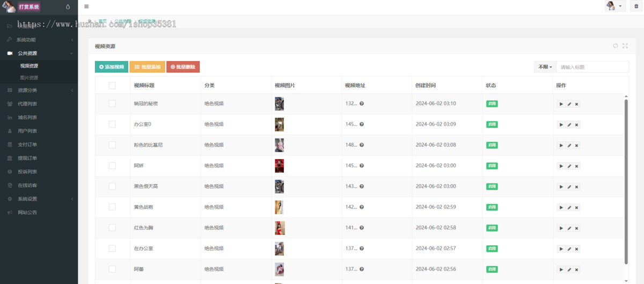Open the user avatar dropdown menu

[615, 6]
